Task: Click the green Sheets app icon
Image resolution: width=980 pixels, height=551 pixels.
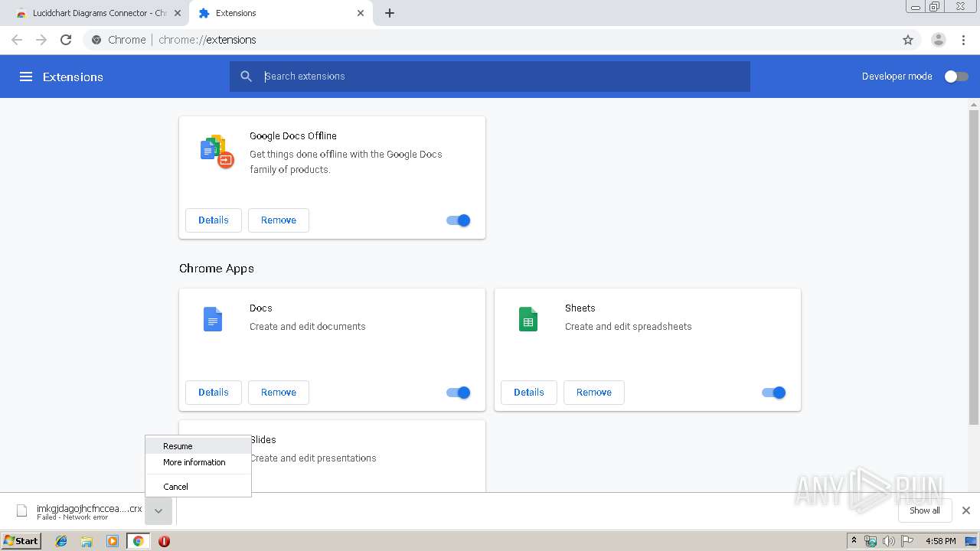Action: tap(528, 319)
